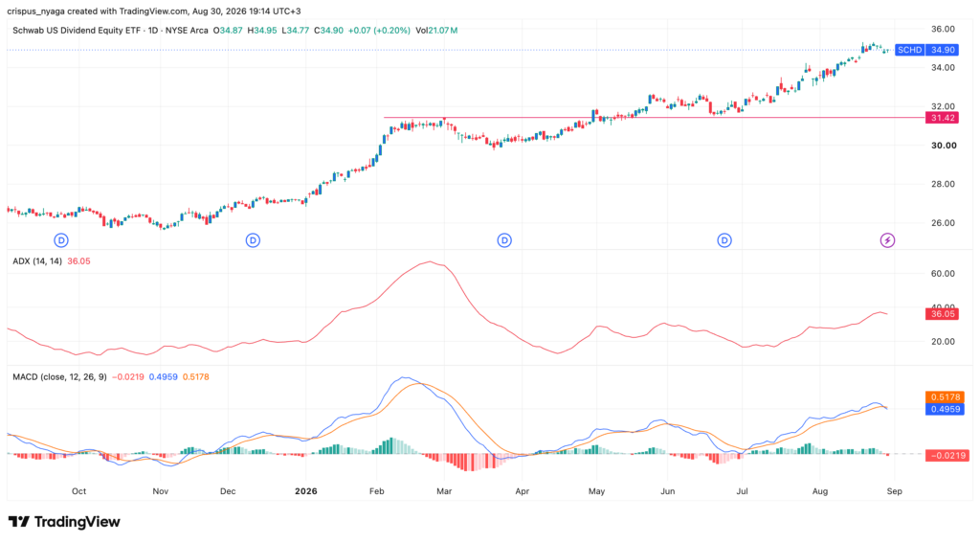Click the ADX legend value 36.05
This screenshot has width=980, height=543.
point(78,261)
